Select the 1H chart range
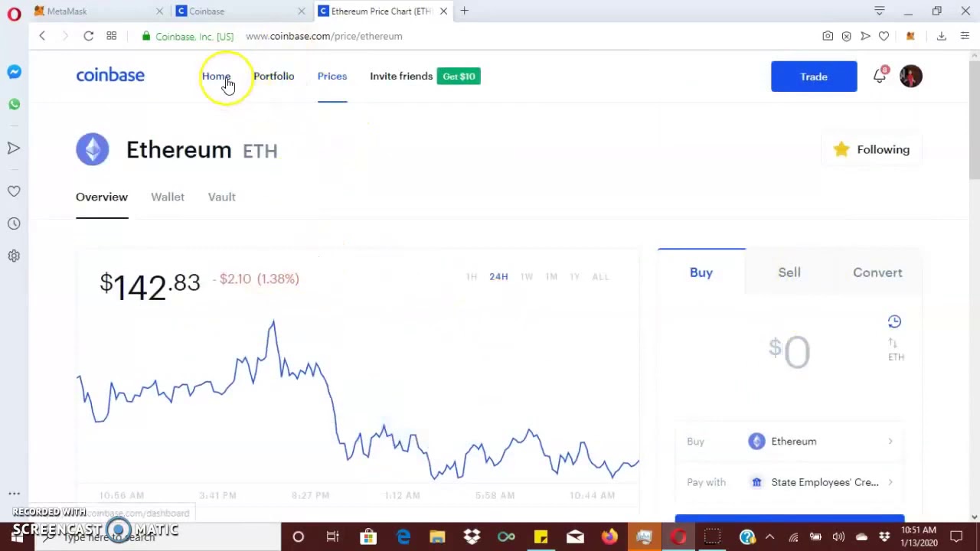This screenshot has width=980, height=551. click(x=472, y=277)
